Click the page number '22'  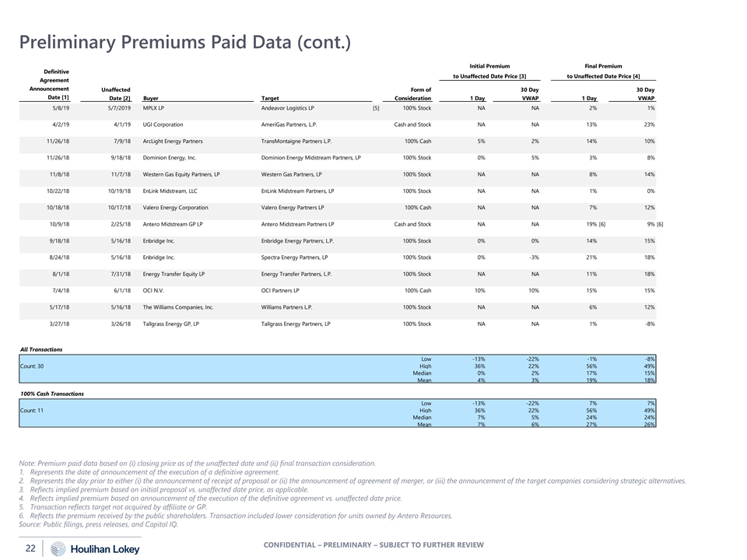[30, 548]
